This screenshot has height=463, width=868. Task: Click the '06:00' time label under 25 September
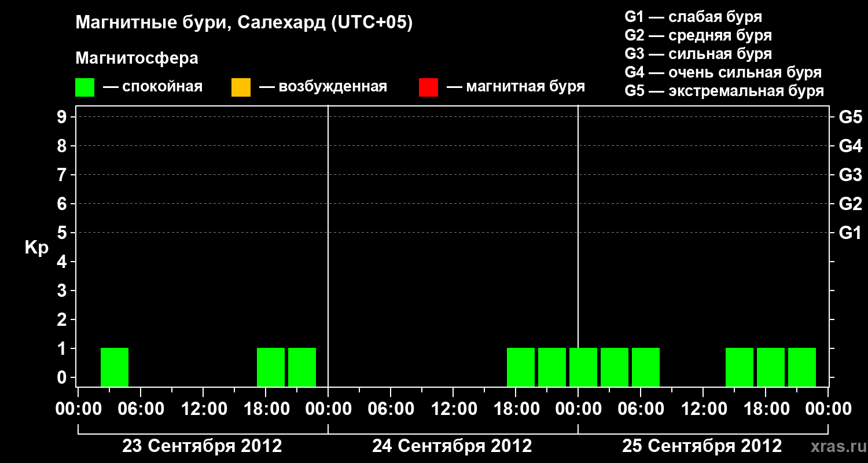click(x=641, y=409)
